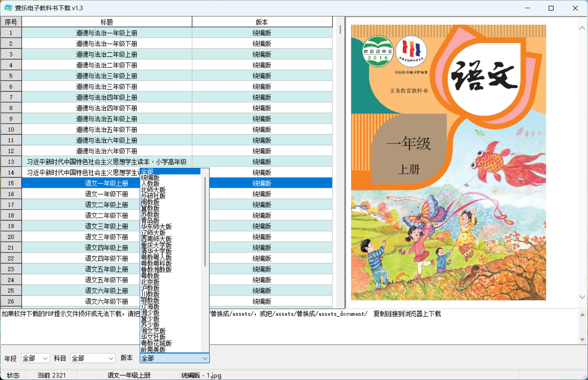Select row 道德与法治五年级下册
This screenshot has height=380, width=588.
(x=107, y=130)
